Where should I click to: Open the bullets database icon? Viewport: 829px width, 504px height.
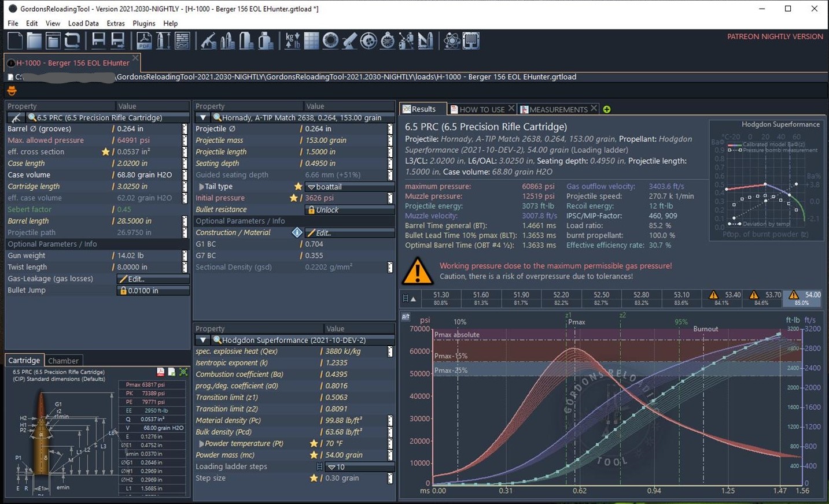click(x=227, y=40)
